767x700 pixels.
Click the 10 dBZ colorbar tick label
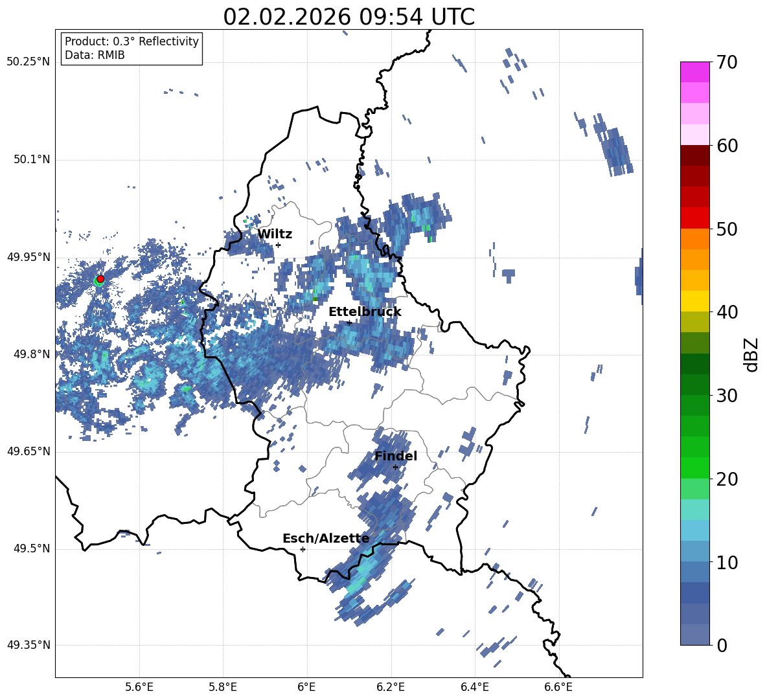coord(727,562)
